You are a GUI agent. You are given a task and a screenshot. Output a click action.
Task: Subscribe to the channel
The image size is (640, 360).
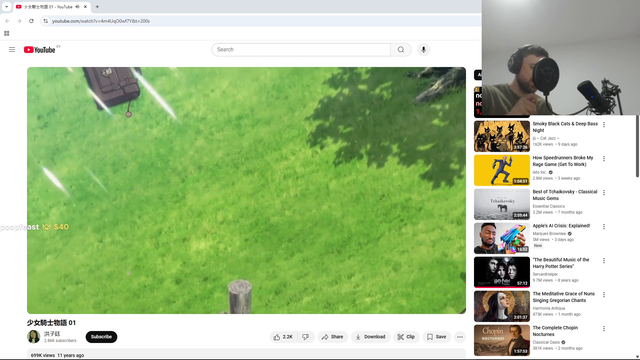coord(101,337)
